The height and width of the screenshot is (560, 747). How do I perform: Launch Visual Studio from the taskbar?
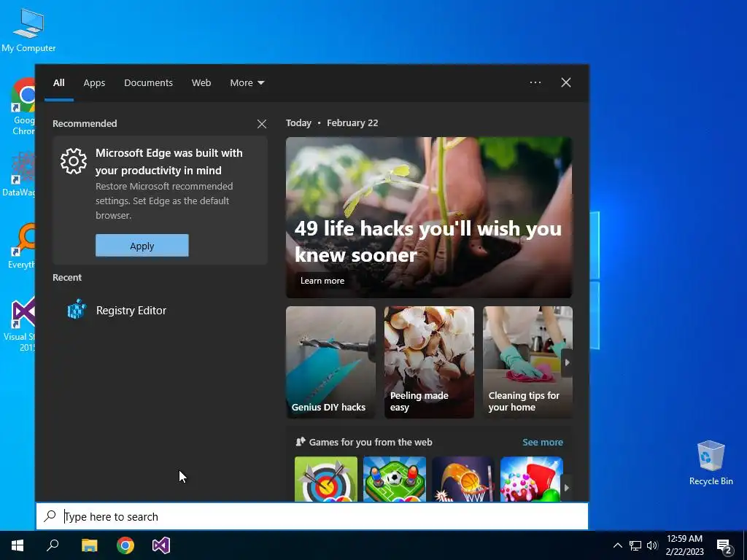pyautogui.click(x=161, y=545)
